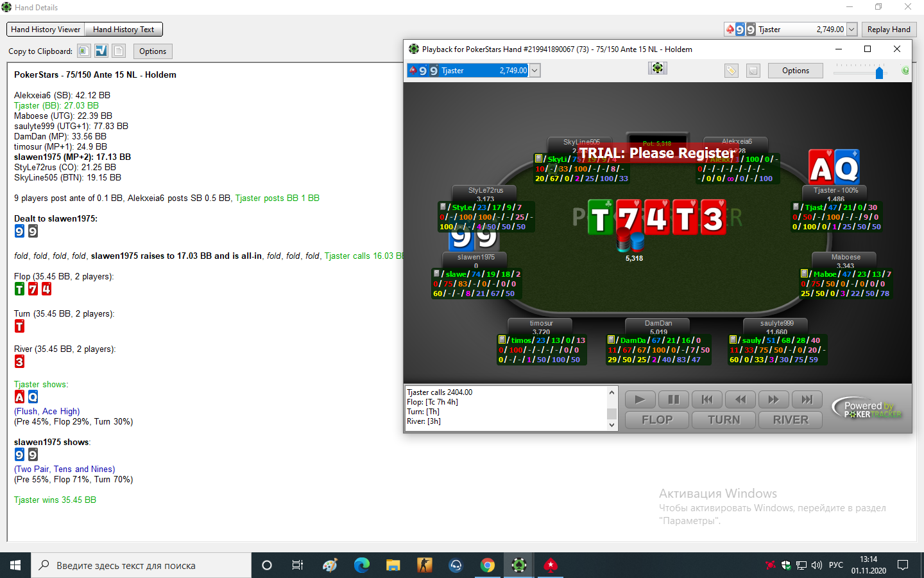Adjust the replay speed slider
Screen dimensions: 924x578
coord(879,73)
